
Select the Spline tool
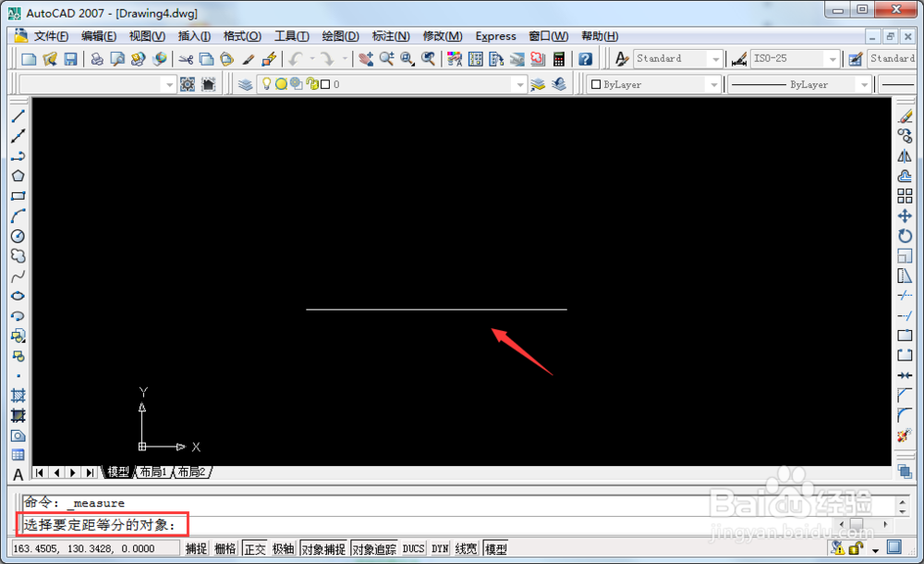pyautogui.click(x=18, y=276)
